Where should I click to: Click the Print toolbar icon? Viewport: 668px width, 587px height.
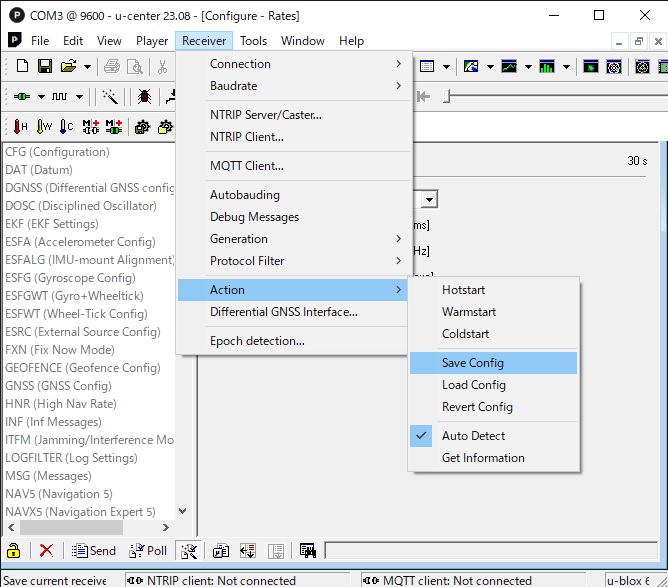pos(112,67)
